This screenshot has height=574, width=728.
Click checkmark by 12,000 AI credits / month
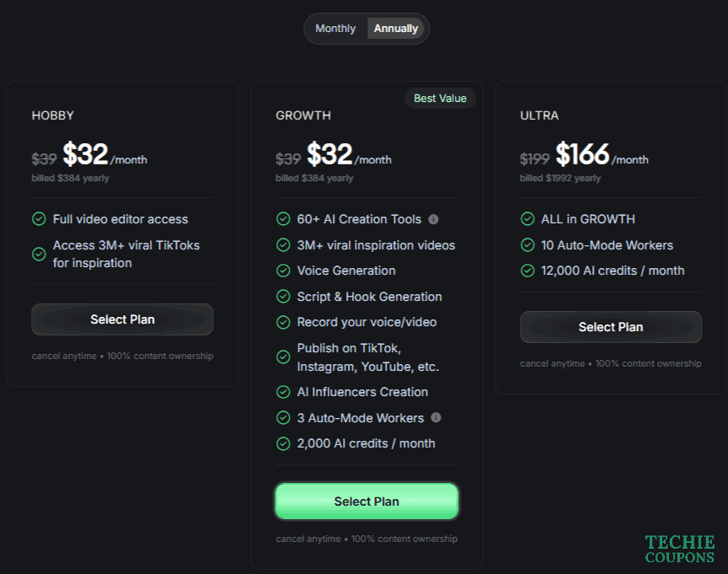[x=527, y=271]
